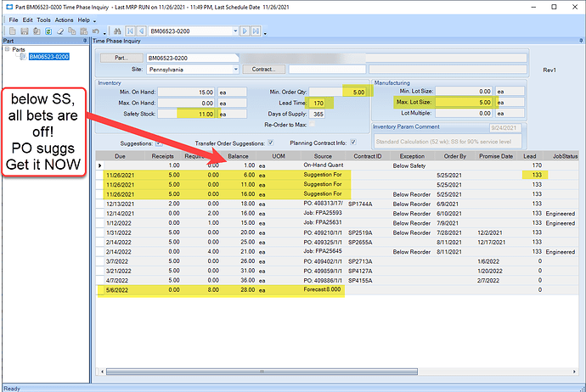Open main toolbar options dropdown arrow
This screenshot has width=586, height=392.
[105, 33]
